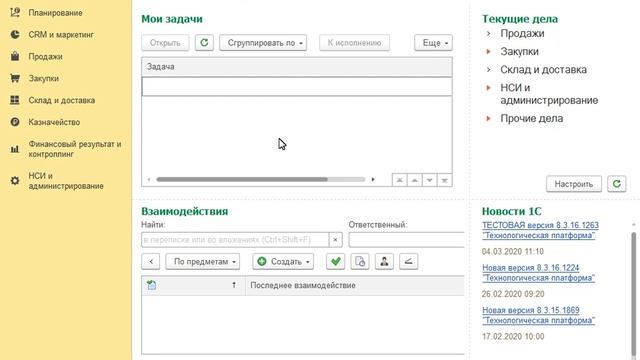640x360 pixels.
Task: Click the НСИ и администрирование gear icon
Action: 15,180
